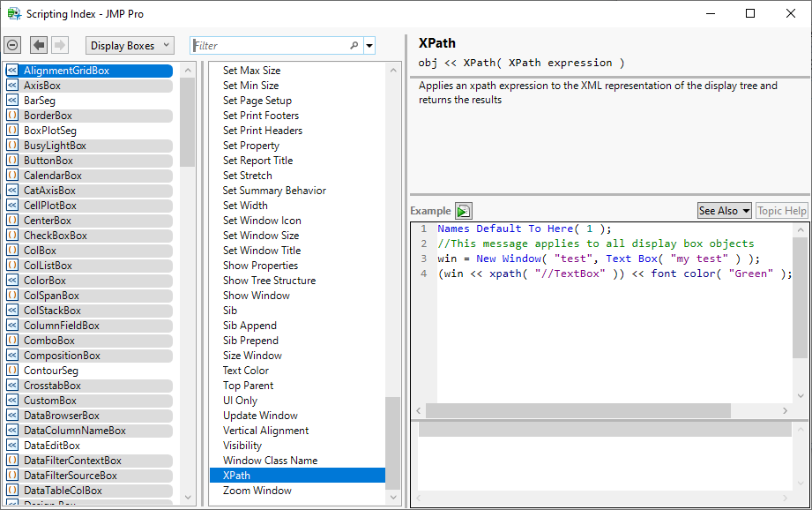Click the magnifier icon in the Filter box
Image resolution: width=812 pixels, height=510 pixels.
(354, 46)
